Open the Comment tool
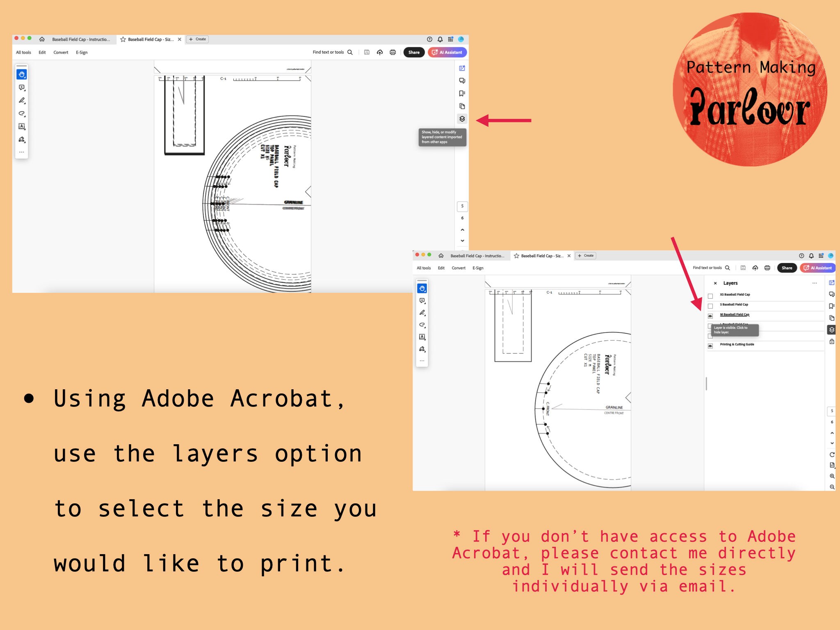 [x=22, y=87]
